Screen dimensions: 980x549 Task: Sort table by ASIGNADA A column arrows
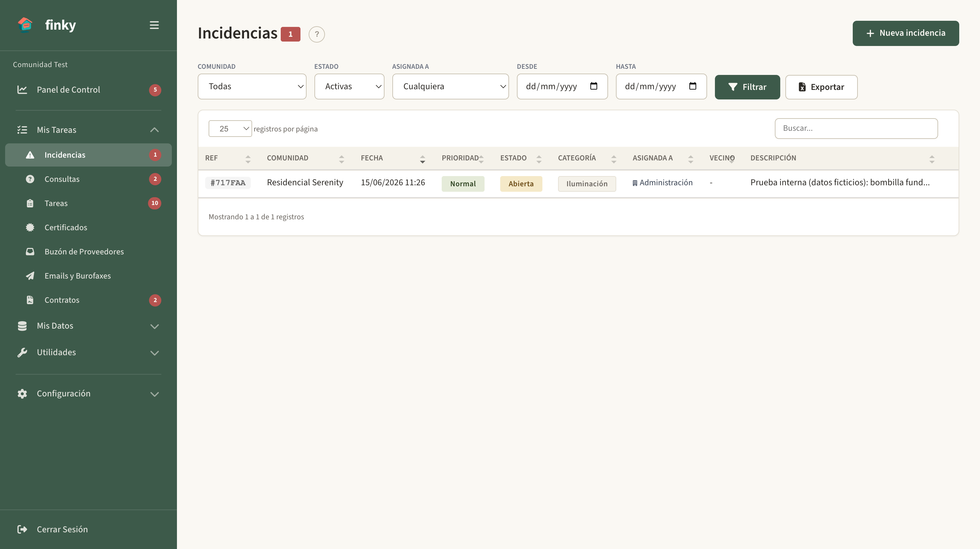(x=690, y=159)
